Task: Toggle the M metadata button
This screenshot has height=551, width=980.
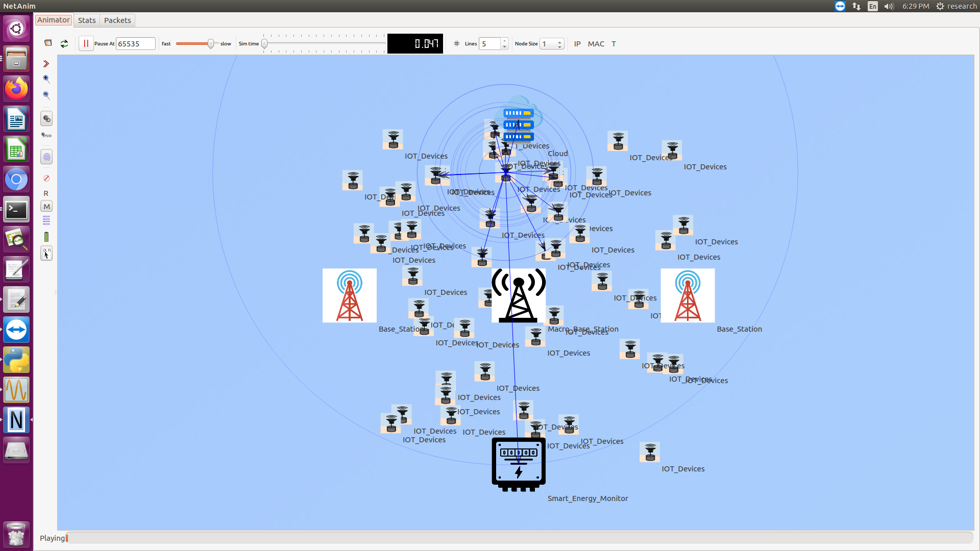Action: click(46, 207)
